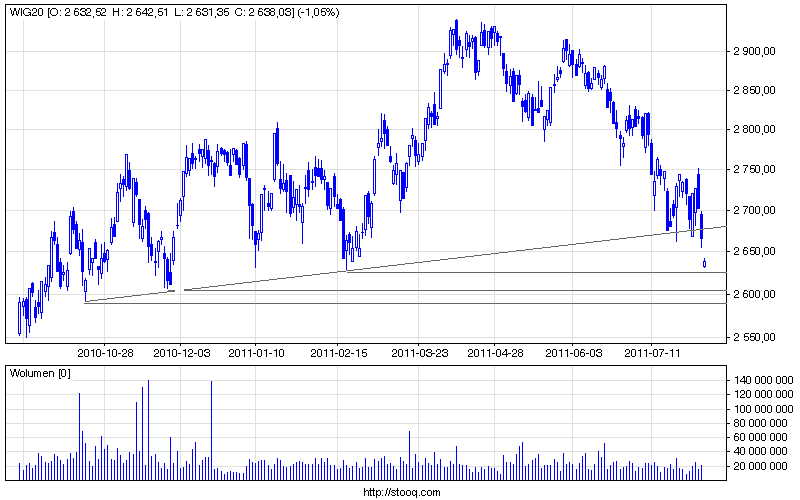This screenshot has width=800, height=500.
Task: Click the 20 000 000 volume label
Action: (760, 466)
